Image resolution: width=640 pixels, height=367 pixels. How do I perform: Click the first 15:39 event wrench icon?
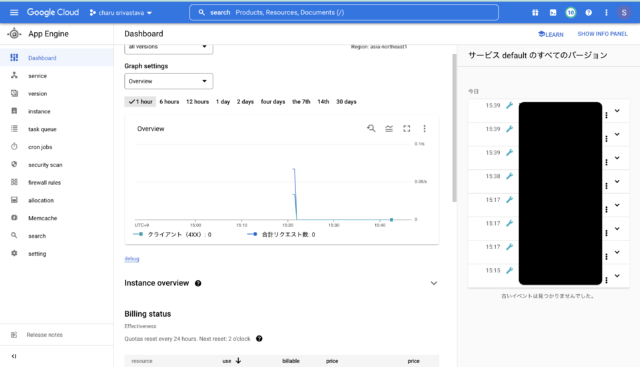(509, 106)
